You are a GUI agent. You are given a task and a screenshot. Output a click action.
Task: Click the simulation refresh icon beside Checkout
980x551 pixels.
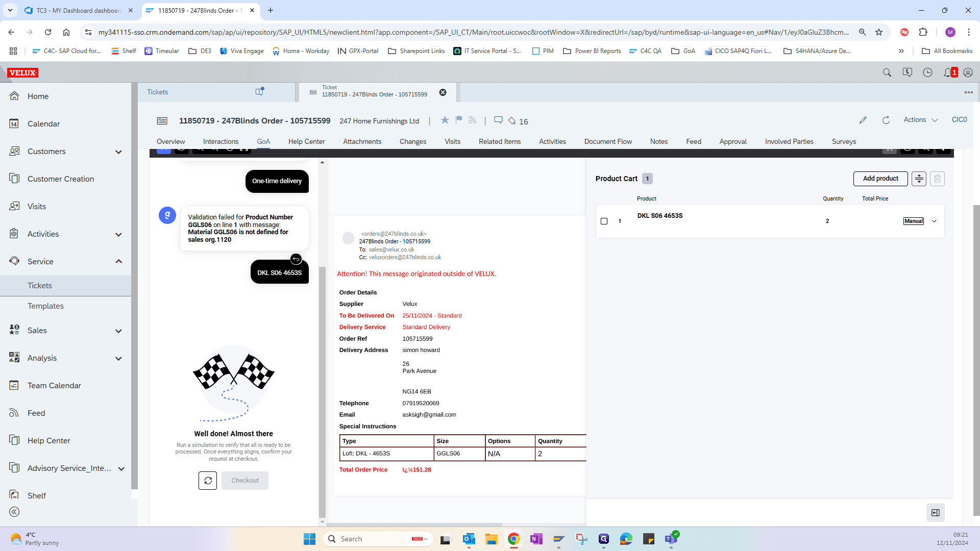pyautogui.click(x=208, y=481)
